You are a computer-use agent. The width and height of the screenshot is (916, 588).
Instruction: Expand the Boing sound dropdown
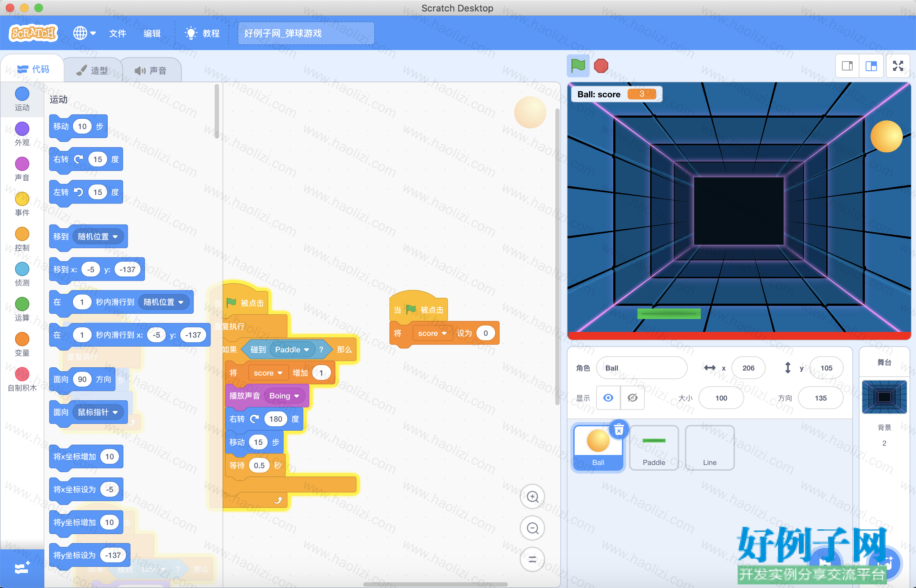pyautogui.click(x=296, y=396)
